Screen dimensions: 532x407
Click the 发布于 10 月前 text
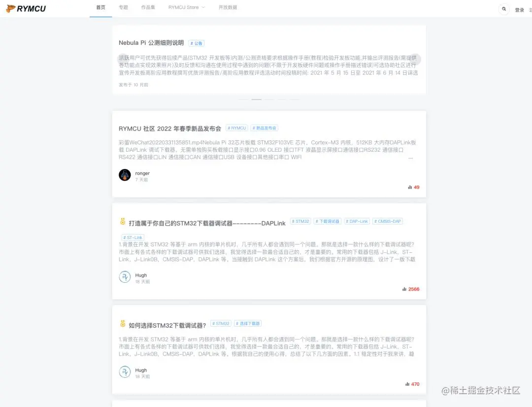tap(133, 85)
